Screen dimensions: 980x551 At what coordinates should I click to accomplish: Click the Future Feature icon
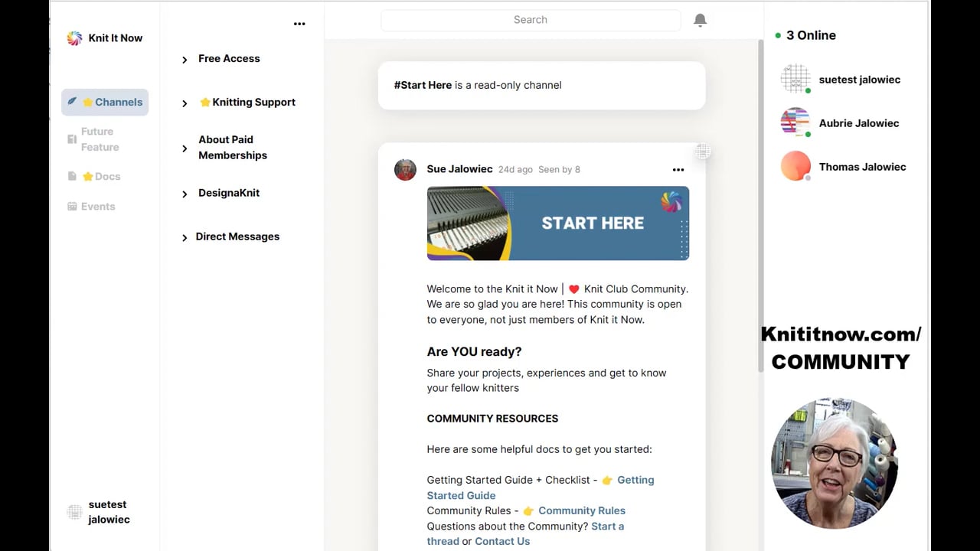point(72,139)
